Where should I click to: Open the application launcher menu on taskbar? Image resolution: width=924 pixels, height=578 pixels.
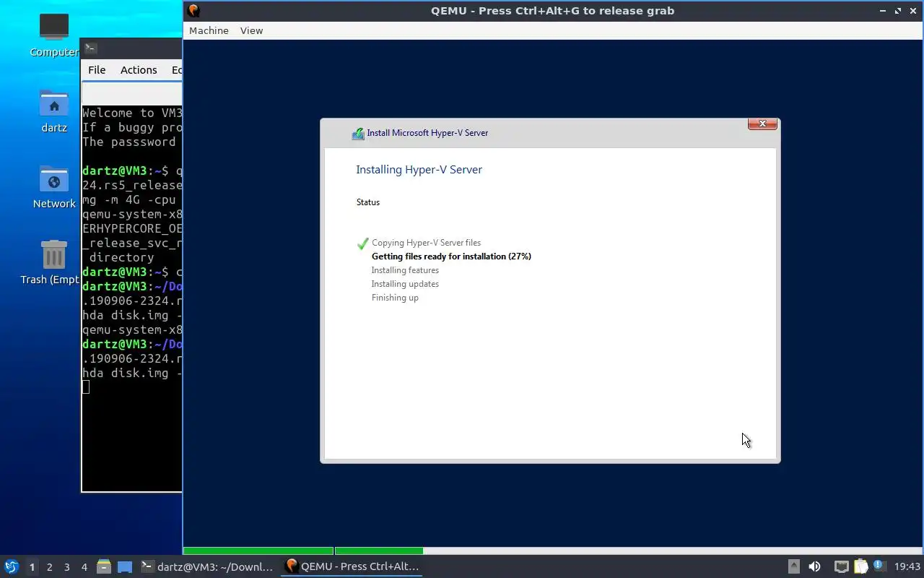11,566
